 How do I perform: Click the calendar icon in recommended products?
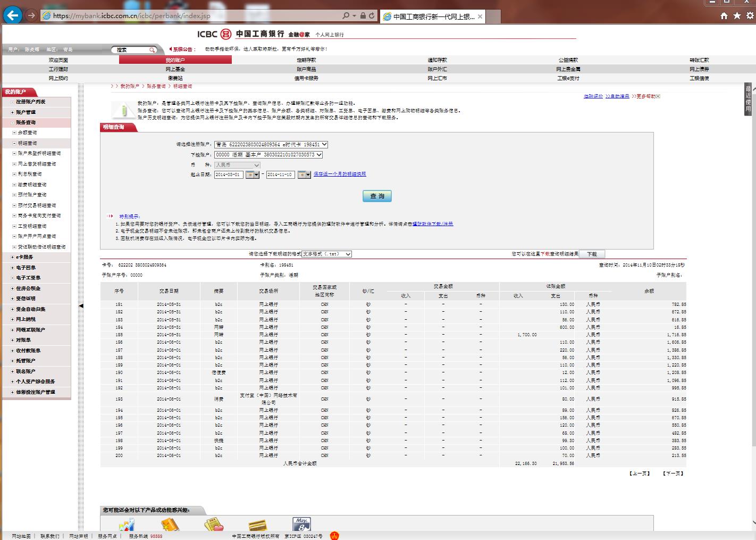pos(301,524)
